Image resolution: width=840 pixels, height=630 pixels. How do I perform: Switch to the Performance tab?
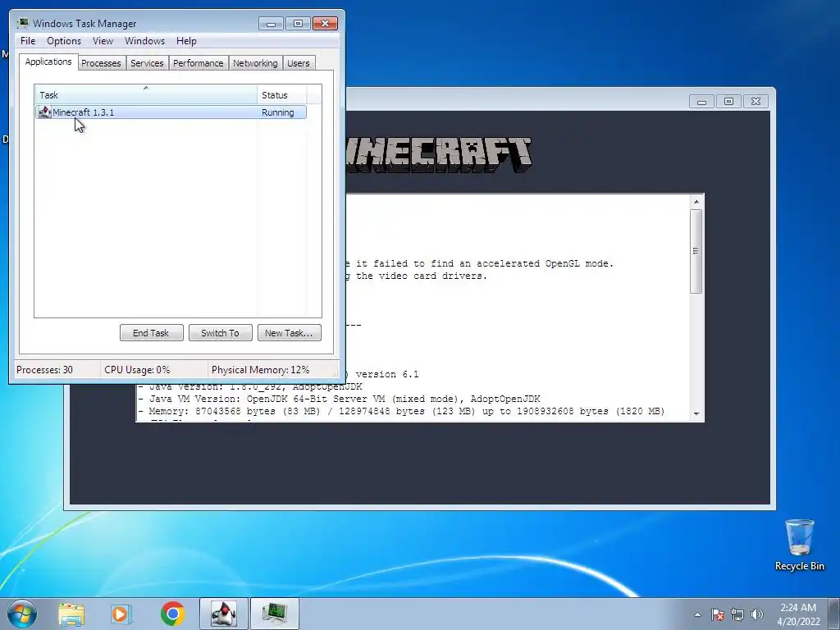click(x=199, y=63)
